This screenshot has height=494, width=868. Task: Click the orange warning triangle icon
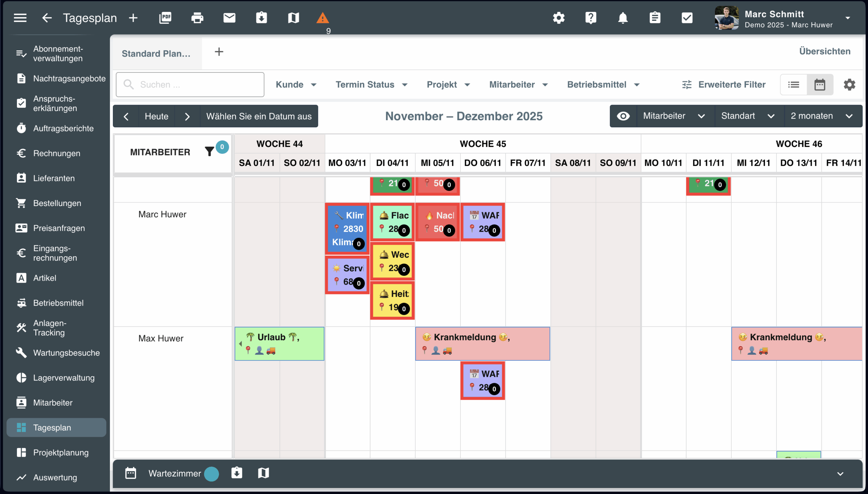point(322,18)
